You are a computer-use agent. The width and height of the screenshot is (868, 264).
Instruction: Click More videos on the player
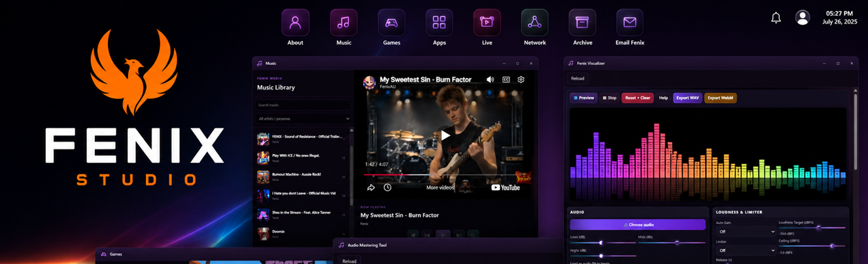tap(440, 187)
